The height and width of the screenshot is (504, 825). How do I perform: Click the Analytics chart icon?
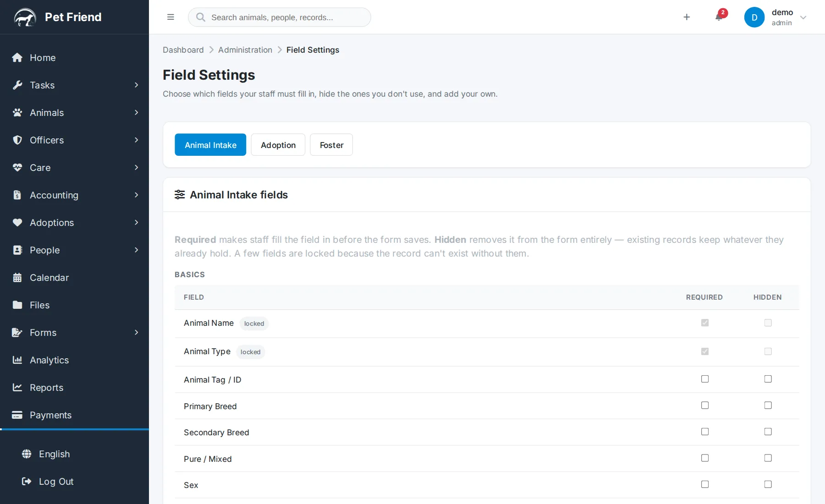17,360
